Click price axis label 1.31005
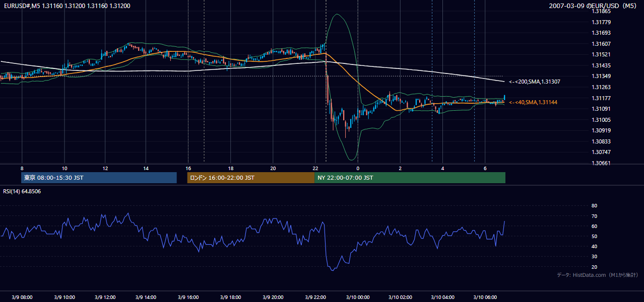 click(601, 120)
